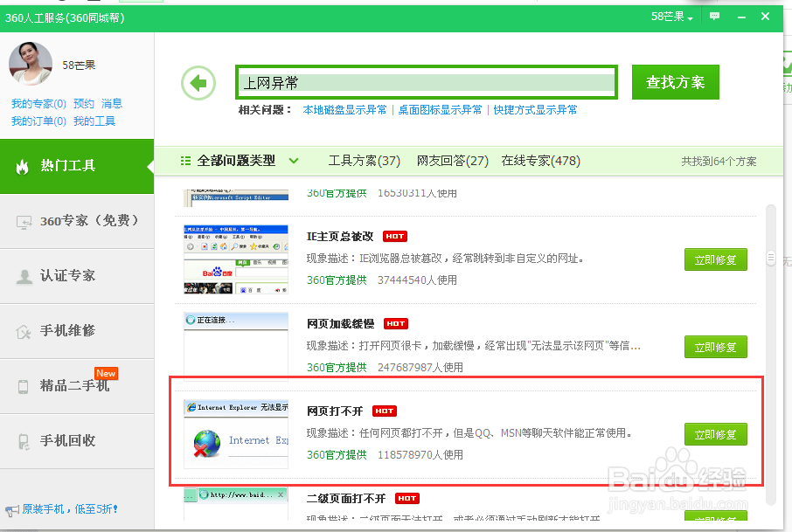Click the search field containing 上网异常

(x=427, y=82)
